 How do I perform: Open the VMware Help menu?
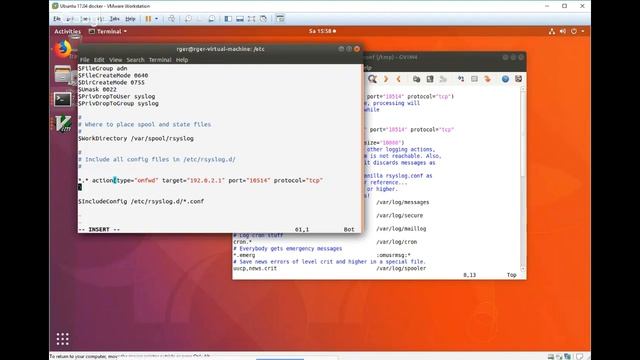[130, 19]
